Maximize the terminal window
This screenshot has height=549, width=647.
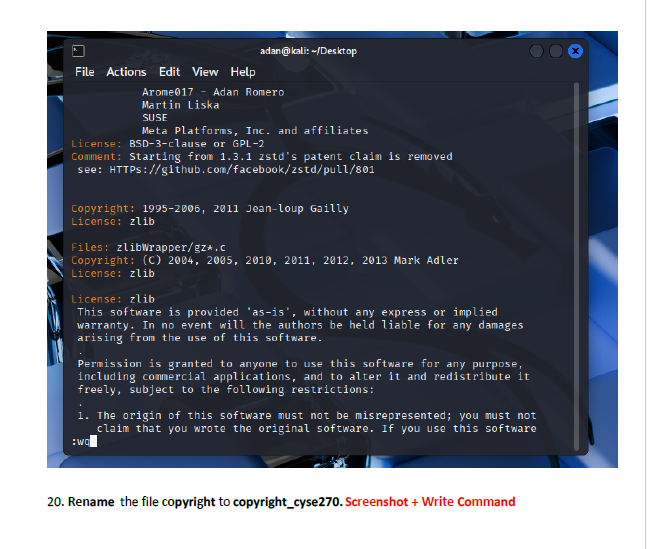pos(556,51)
